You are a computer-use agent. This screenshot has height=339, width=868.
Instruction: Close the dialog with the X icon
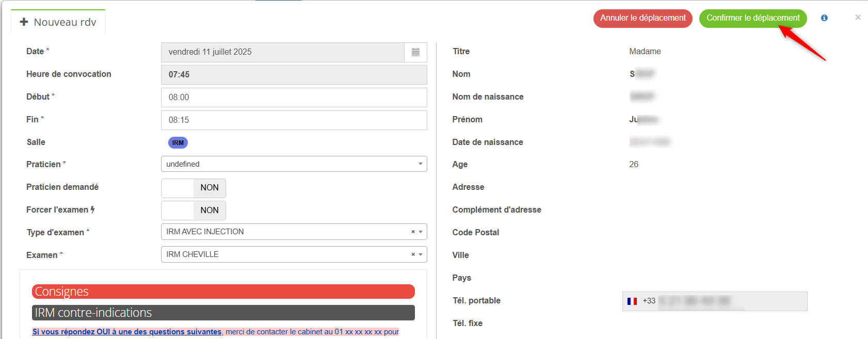(858, 18)
